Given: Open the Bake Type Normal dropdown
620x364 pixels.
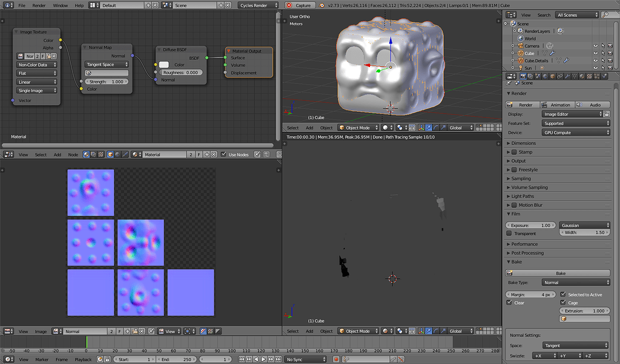Looking at the screenshot, I should coord(576,282).
